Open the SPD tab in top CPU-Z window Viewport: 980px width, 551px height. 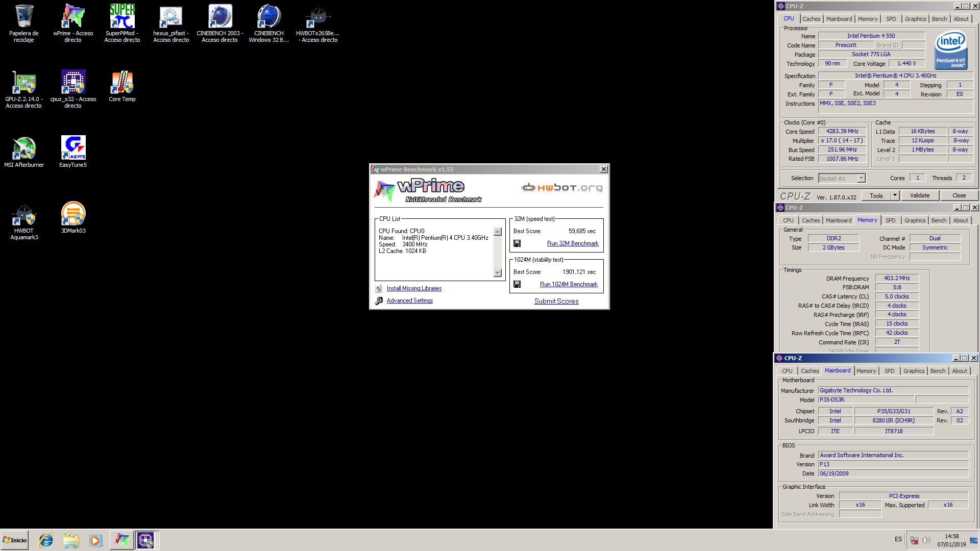(x=891, y=19)
